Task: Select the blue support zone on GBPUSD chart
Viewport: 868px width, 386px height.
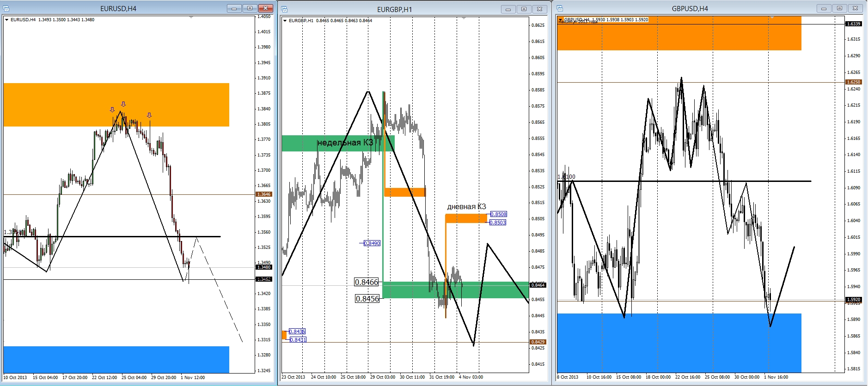Action: [x=679, y=343]
